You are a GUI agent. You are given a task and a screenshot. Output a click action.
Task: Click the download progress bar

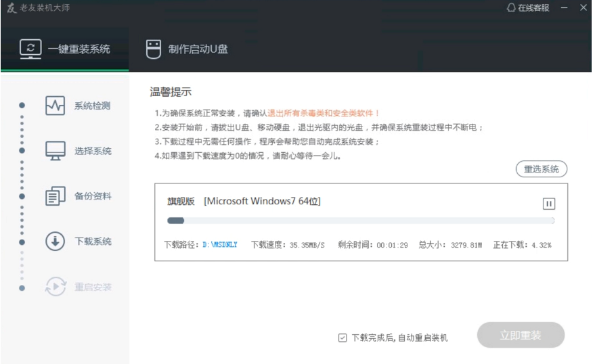click(361, 221)
